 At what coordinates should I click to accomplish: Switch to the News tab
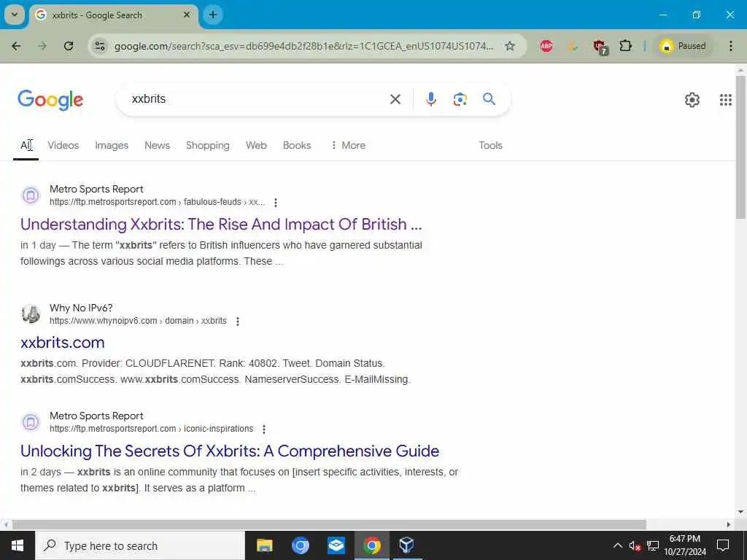tap(158, 145)
